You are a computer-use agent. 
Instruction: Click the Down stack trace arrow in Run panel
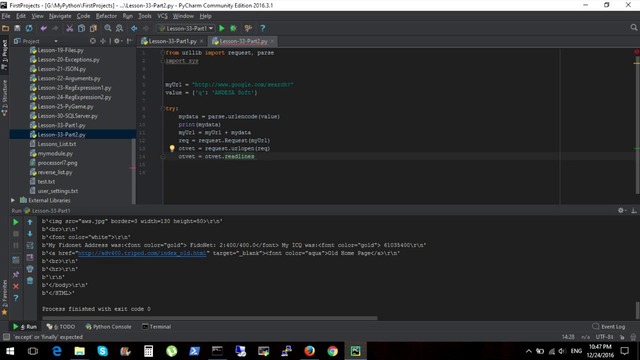point(30,233)
